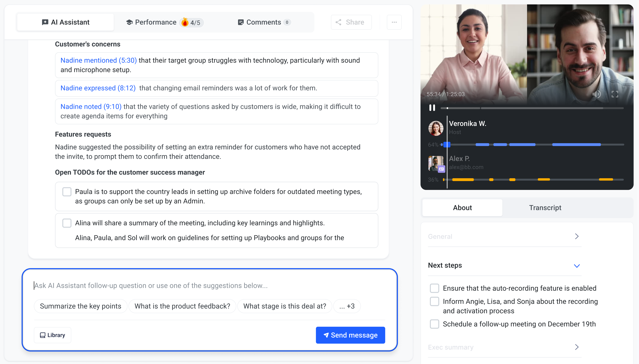Check the Paula archive folders TODO
Screen dimensions: 639x364
pos(67,192)
